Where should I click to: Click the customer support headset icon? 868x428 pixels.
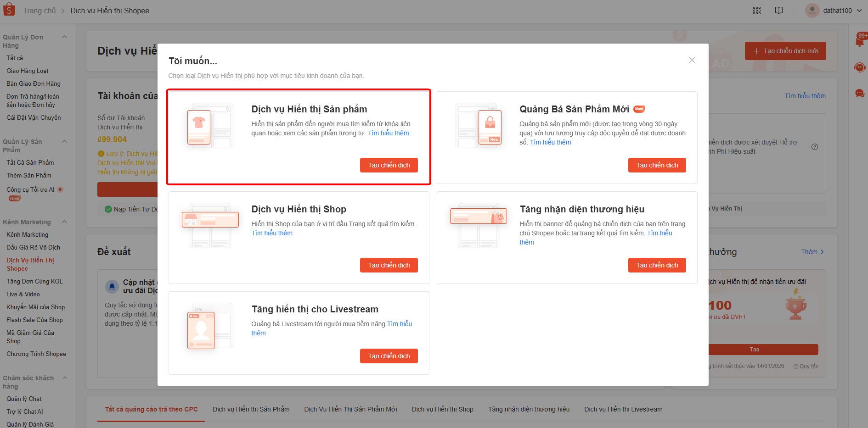[x=860, y=68]
